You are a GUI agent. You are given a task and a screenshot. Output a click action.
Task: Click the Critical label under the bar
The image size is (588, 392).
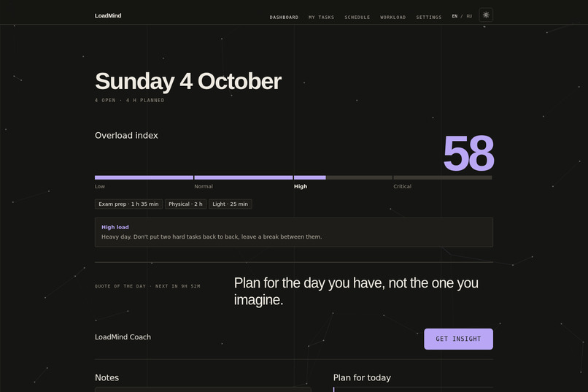403,186
